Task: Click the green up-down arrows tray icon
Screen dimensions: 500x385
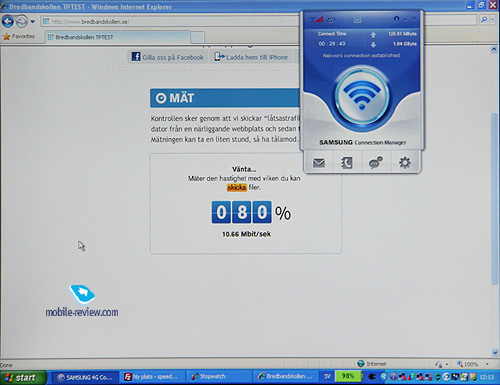Action: point(438,377)
